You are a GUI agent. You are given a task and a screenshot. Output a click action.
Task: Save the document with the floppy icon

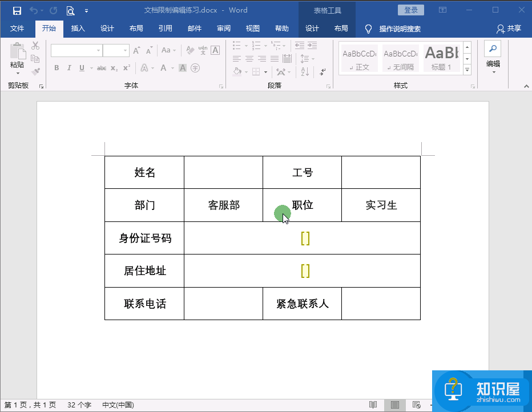pos(17,11)
